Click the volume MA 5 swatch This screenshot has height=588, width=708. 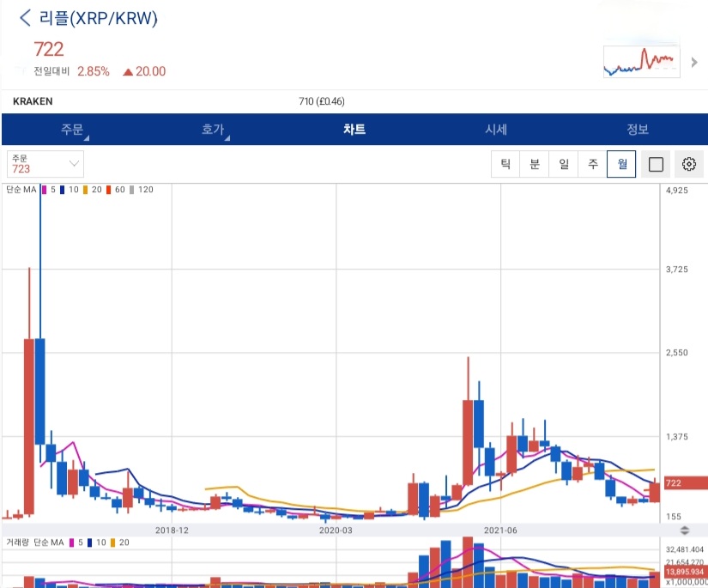(71, 543)
